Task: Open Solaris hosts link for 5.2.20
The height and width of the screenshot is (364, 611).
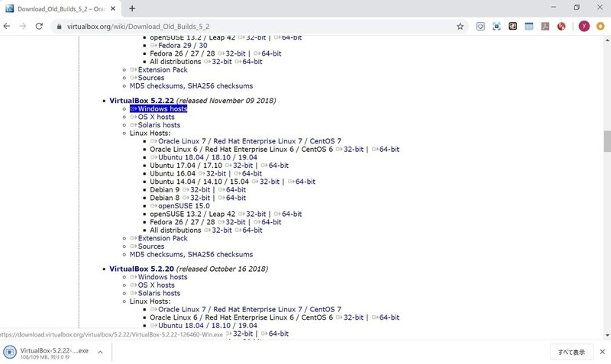Action: click(155, 293)
